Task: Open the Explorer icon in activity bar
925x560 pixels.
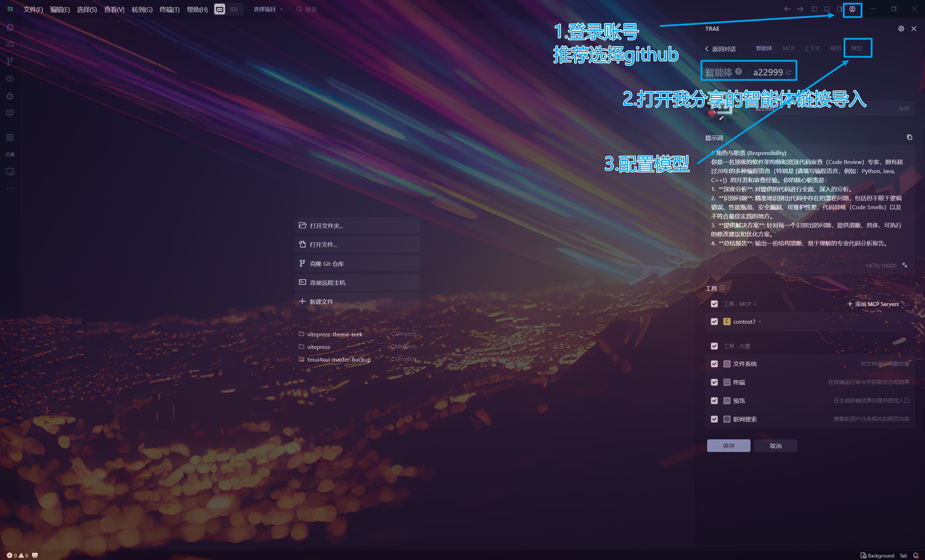Action: (x=10, y=27)
